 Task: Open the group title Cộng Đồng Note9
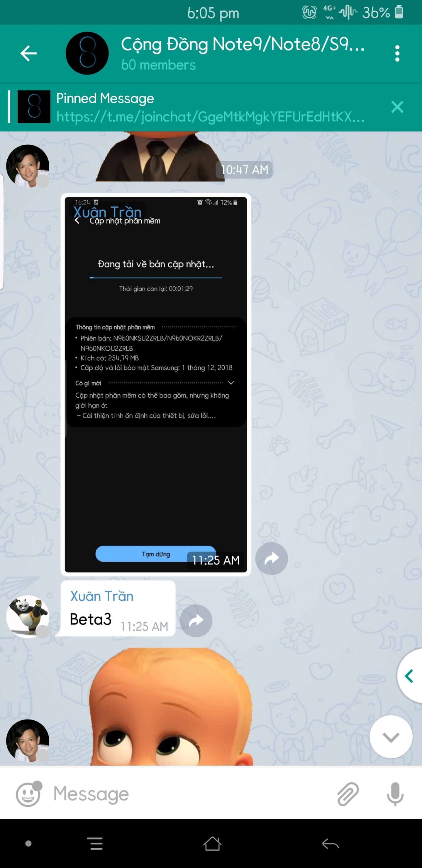243,45
